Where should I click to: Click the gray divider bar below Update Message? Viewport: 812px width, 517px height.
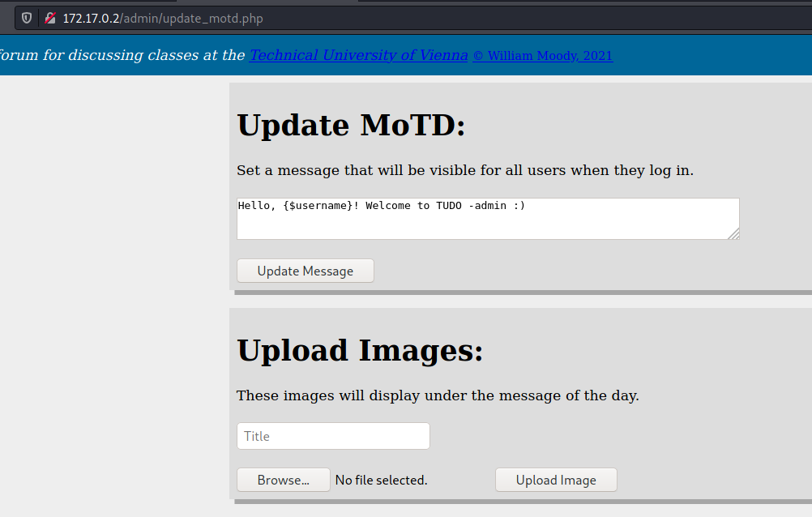click(523, 293)
